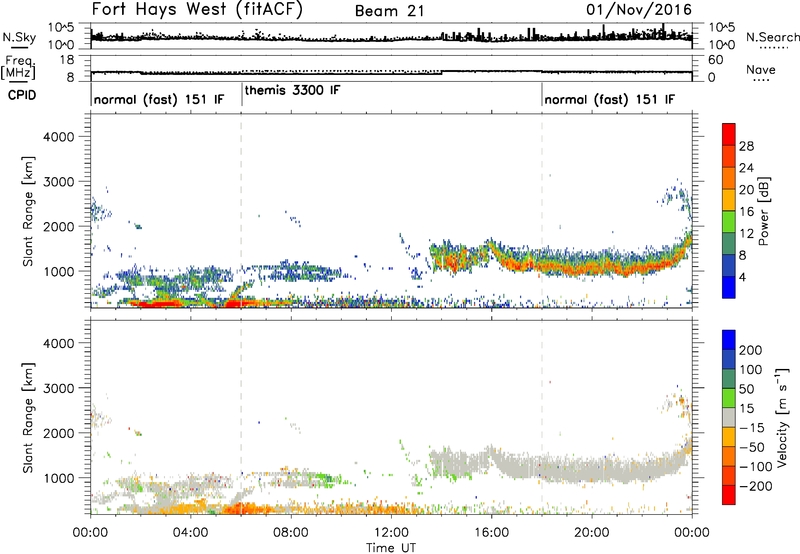This screenshot has height=554, width=800.
Task: Click the 'Freq. [MHz]' label
Action: (18, 67)
